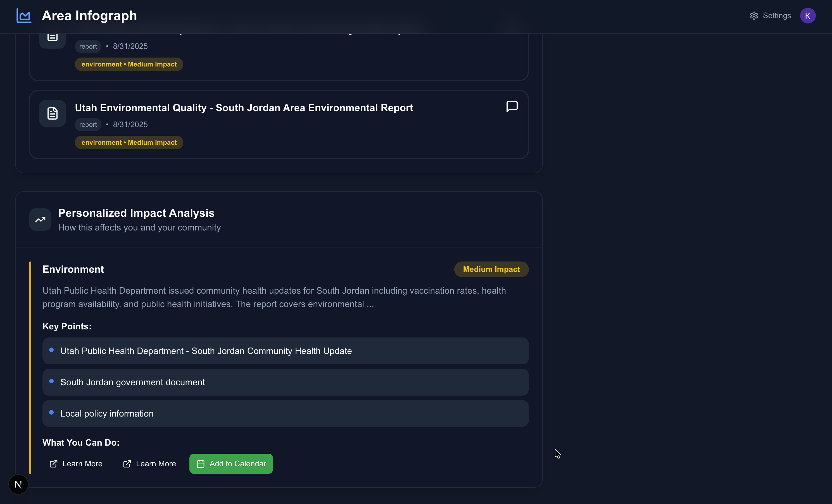
Task: Open the first Learn More link
Action: [x=76, y=464]
